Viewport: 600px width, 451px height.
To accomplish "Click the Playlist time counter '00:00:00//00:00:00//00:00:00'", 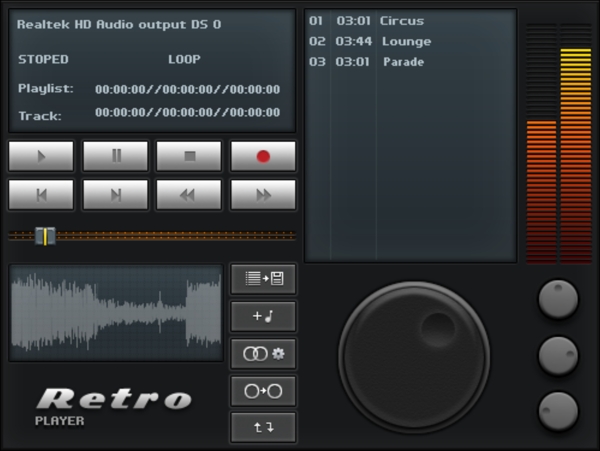I will pos(188,90).
